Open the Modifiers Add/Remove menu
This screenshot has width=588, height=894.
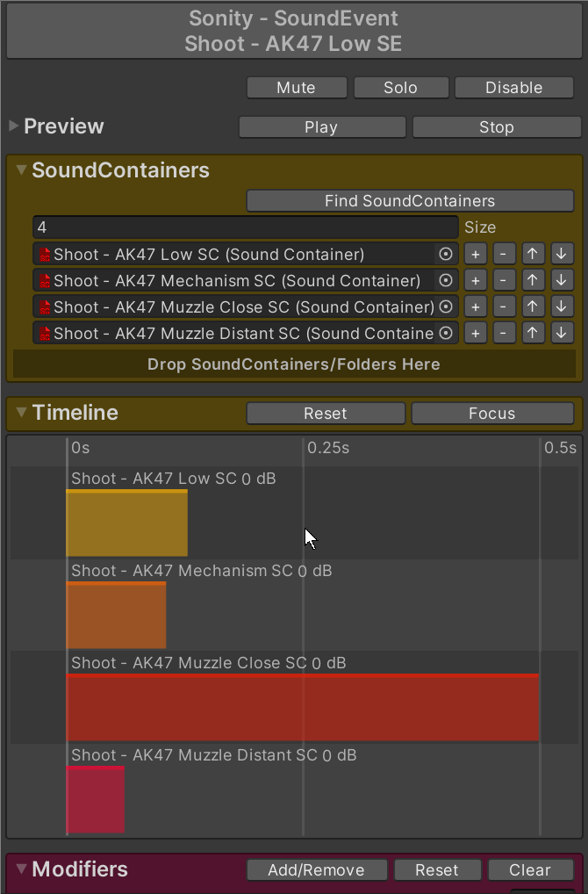click(x=316, y=870)
